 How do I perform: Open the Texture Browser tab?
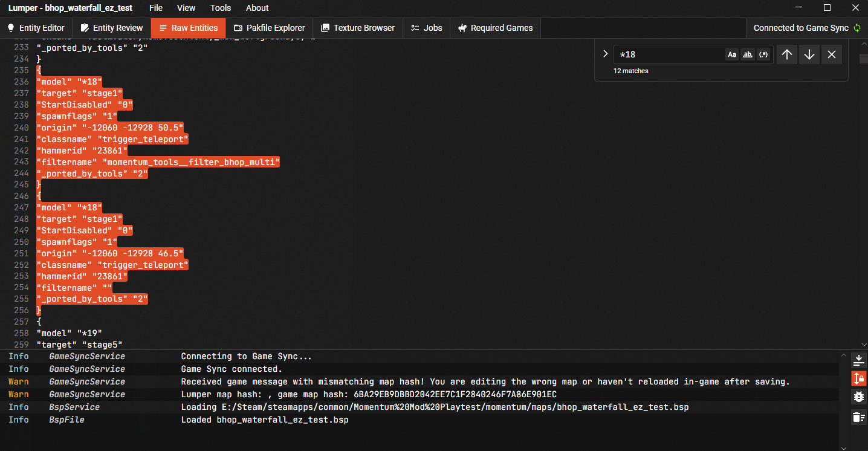pyautogui.click(x=358, y=28)
